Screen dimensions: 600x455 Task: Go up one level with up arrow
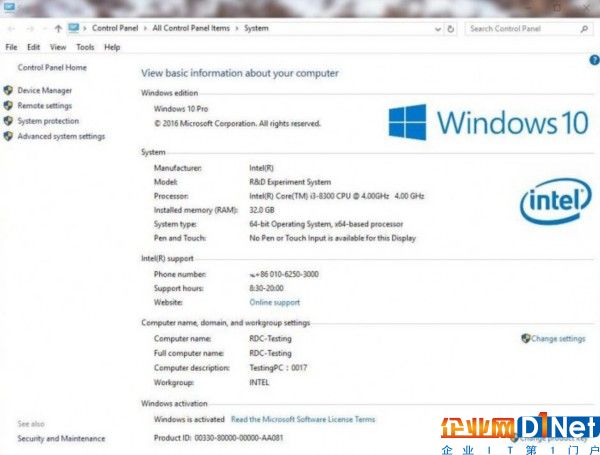pos(58,28)
